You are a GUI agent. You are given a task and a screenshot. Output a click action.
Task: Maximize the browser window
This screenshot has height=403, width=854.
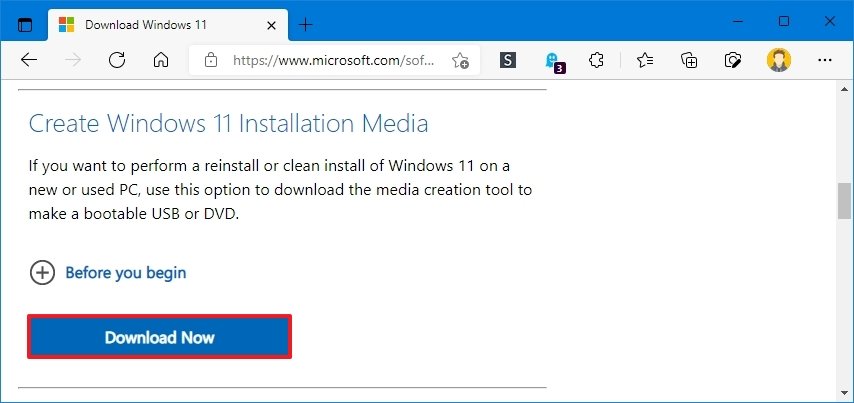[x=784, y=22]
